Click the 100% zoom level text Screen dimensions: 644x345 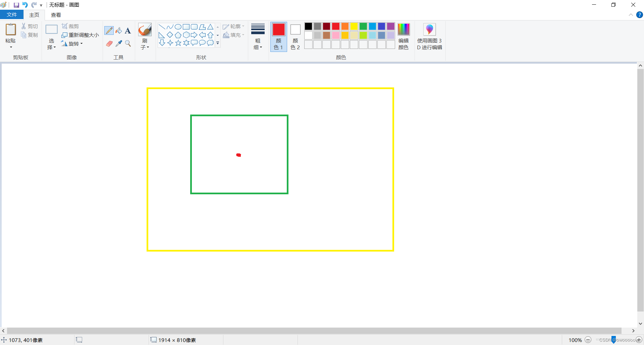[575, 340]
